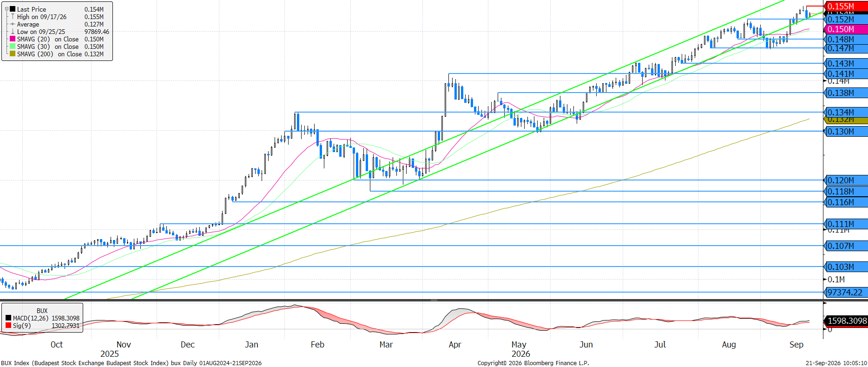Viewport: 868px width, 367px height.
Task: Click the red 0.155M price label
Action: tap(846, 6)
